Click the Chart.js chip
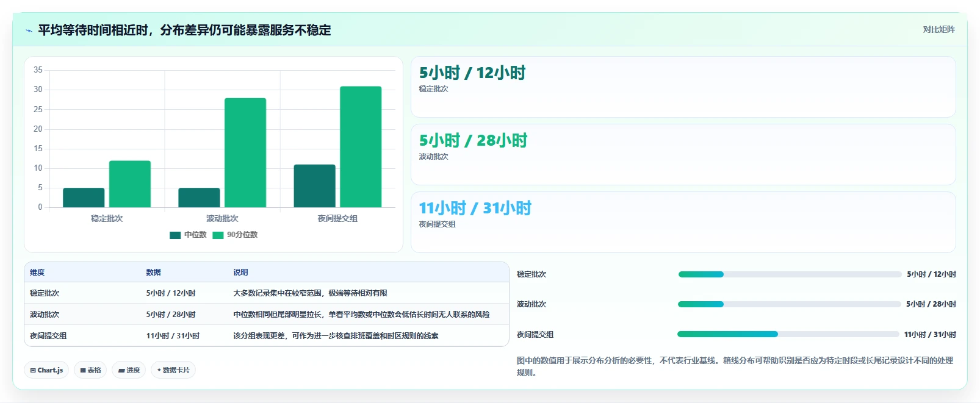 (46, 370)
